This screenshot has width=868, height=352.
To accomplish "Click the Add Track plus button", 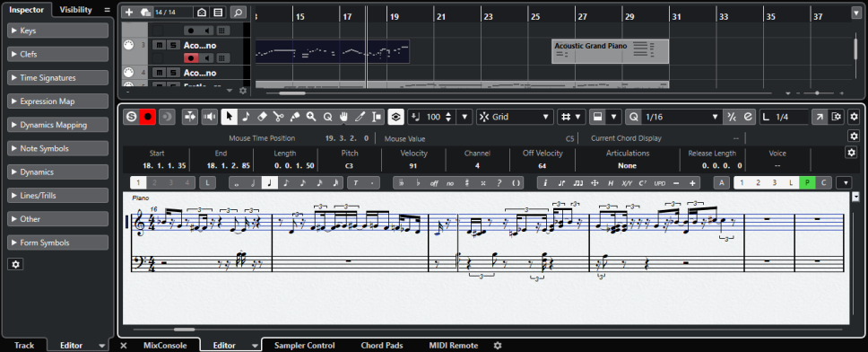I will pyautogui.click(x=128, y=13).
